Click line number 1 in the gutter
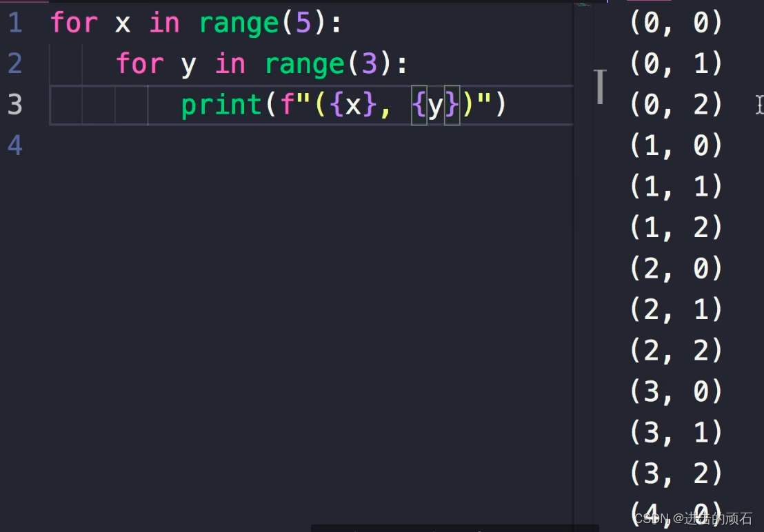The height and width of the screenshot is (532, 764). click(15, 22)
